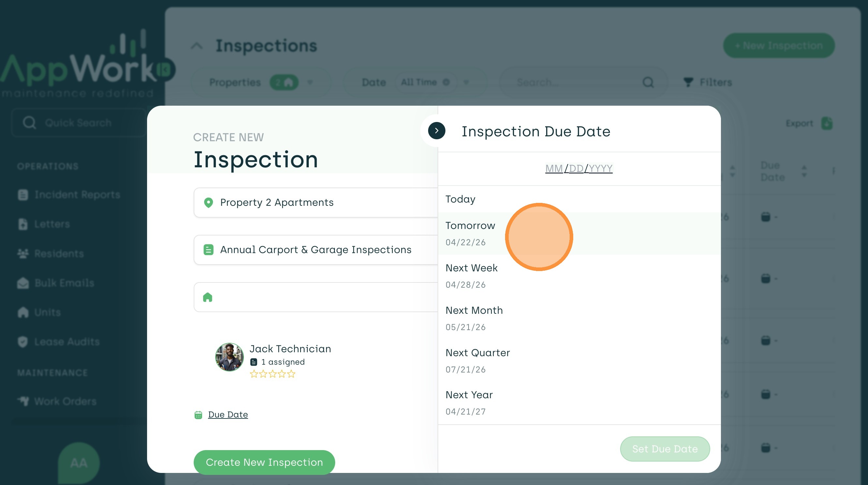868x485 pixels.
Task: Select Jack Technician's avatar photo
Action: pos(229,357)
